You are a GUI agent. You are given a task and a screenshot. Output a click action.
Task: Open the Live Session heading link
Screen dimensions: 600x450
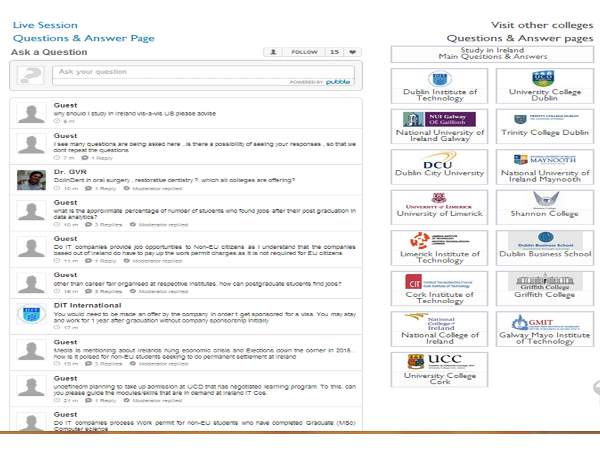(45, 25)
